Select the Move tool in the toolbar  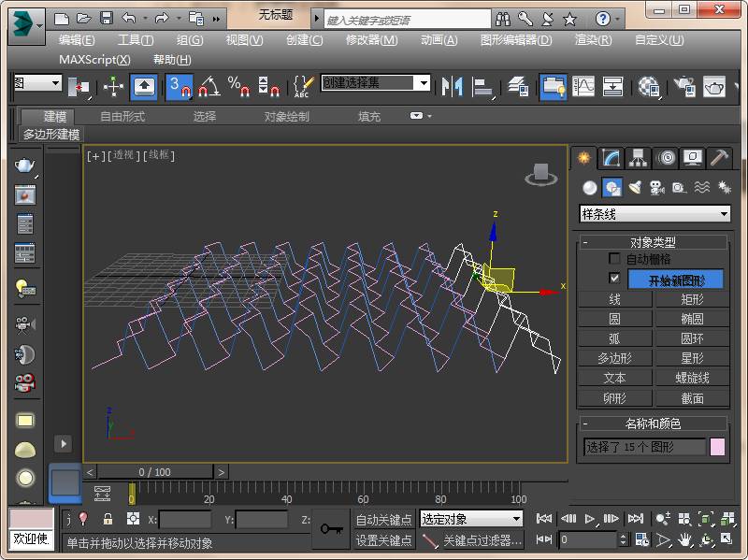coord(113,87)
